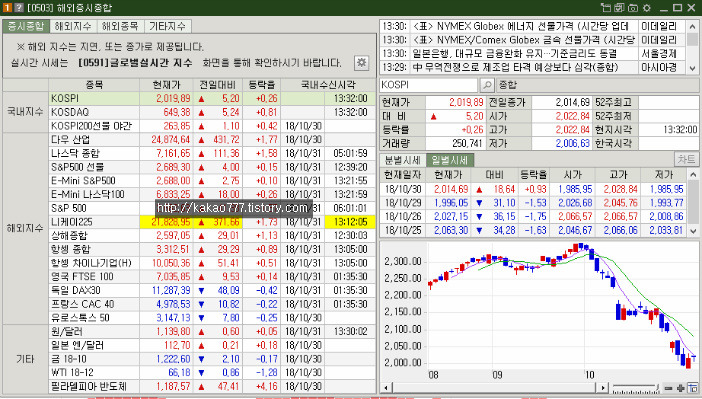This screenshot has width=702, height=399.
Task: Click the 서울경제 news source cell
Action: (x=662, y=54)
